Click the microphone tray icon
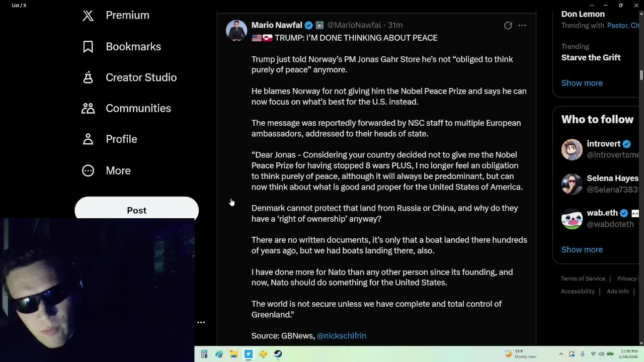Screen dimensions: 644x362 pyautogui.click(x=583, y=354)
